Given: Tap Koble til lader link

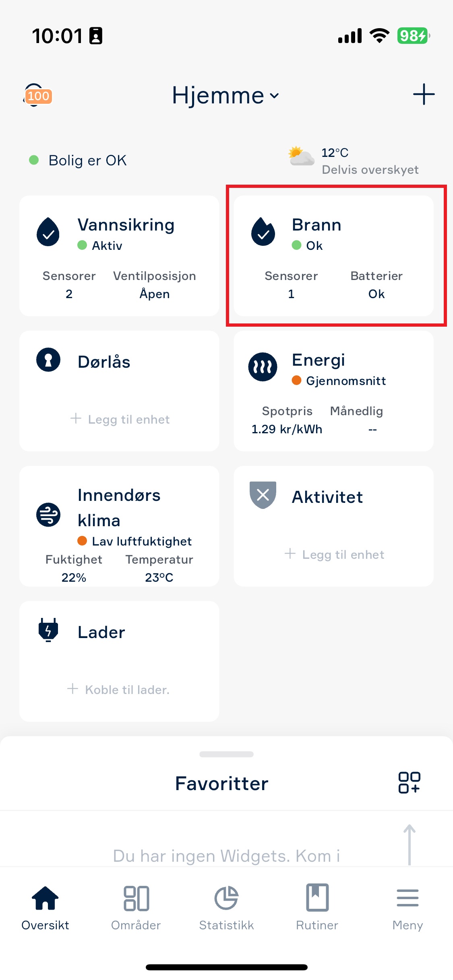Looking at the screenshot, I should pyautogui.click(x=118, y=690).
